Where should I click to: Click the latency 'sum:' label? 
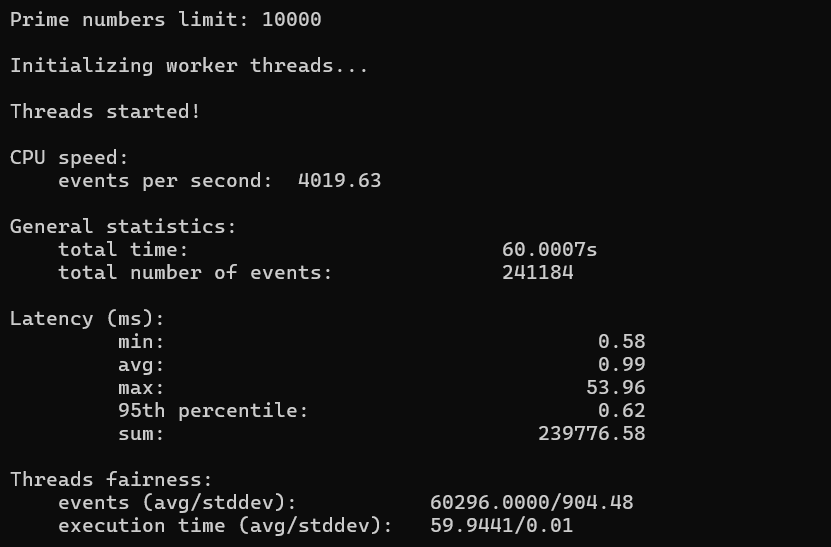pyautogui.click(x=141, y=434)
